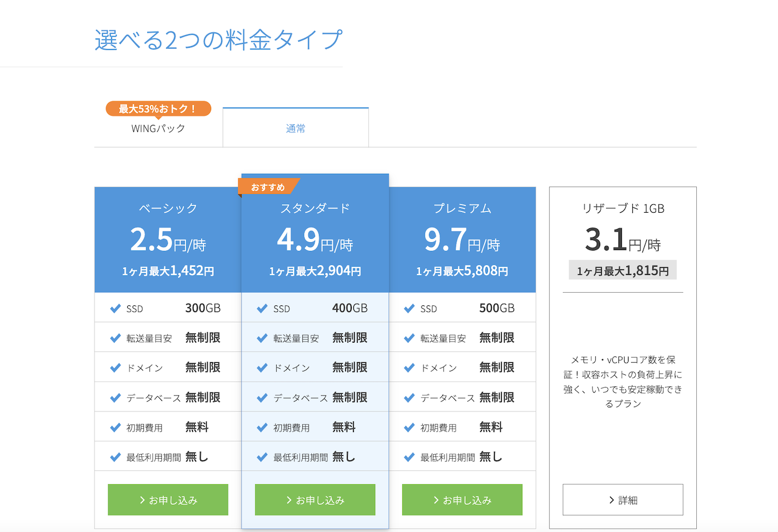Screen dimensions: 778x532
Task: Click 無し for プレミアム 最低利用期間
Action: [x=491, y=456]
